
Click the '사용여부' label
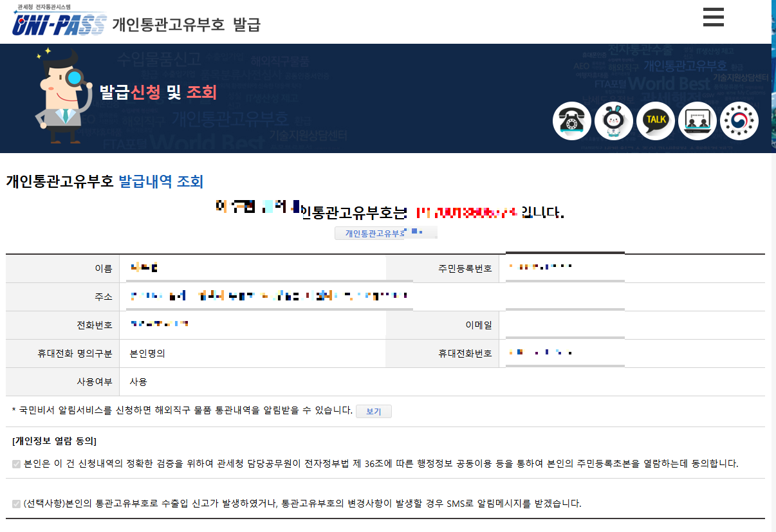coord(95,381)
